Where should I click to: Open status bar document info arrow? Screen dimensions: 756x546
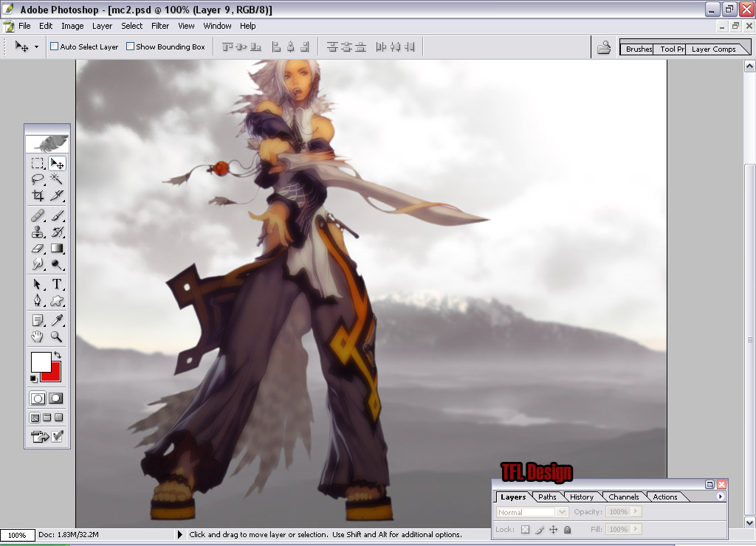pos(180,534)
